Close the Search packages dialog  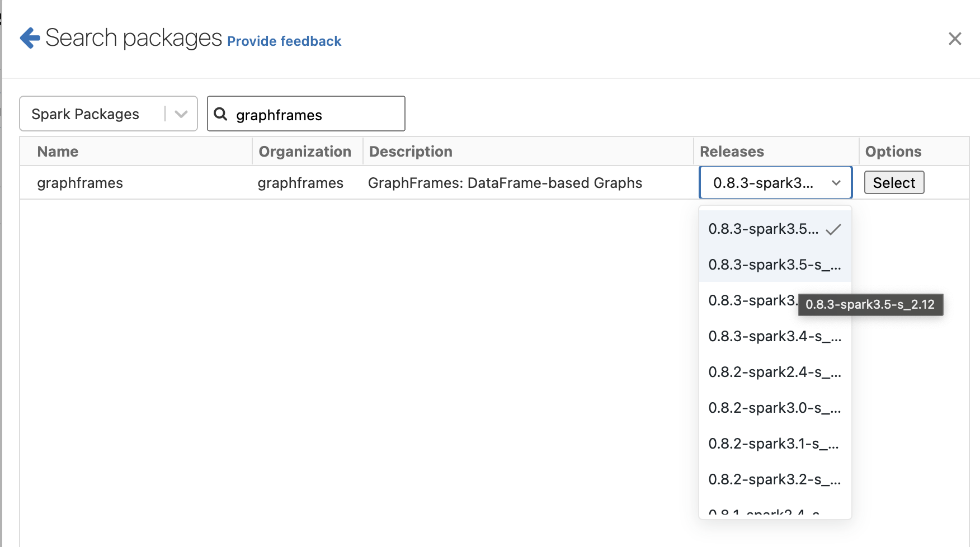[x=954, y=39]
